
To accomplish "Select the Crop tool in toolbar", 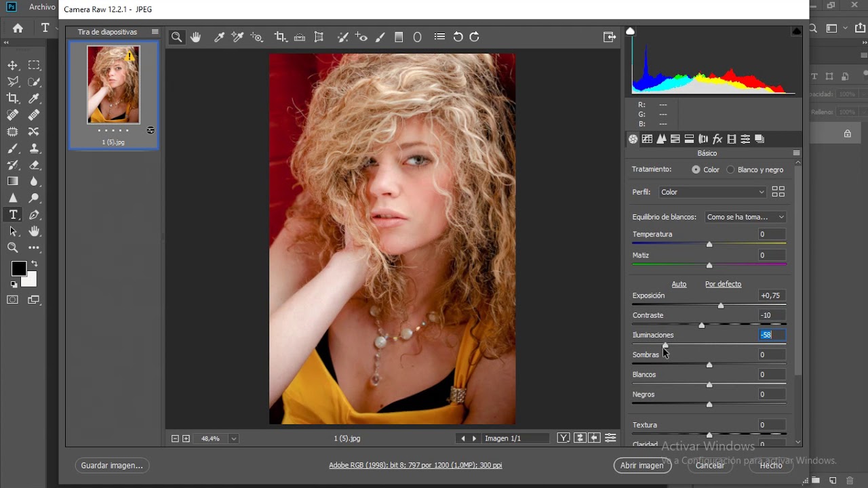I will pyautogui.click(x=279, y=37).
